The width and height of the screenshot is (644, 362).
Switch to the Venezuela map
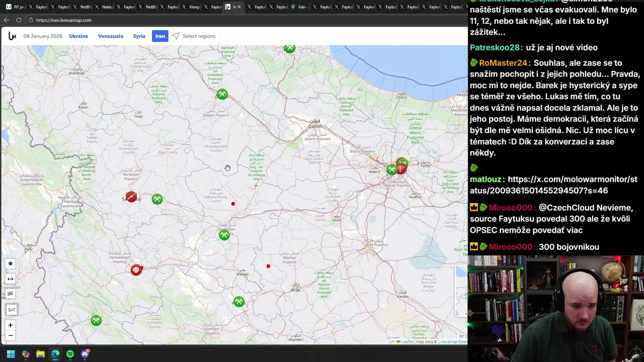111,36
